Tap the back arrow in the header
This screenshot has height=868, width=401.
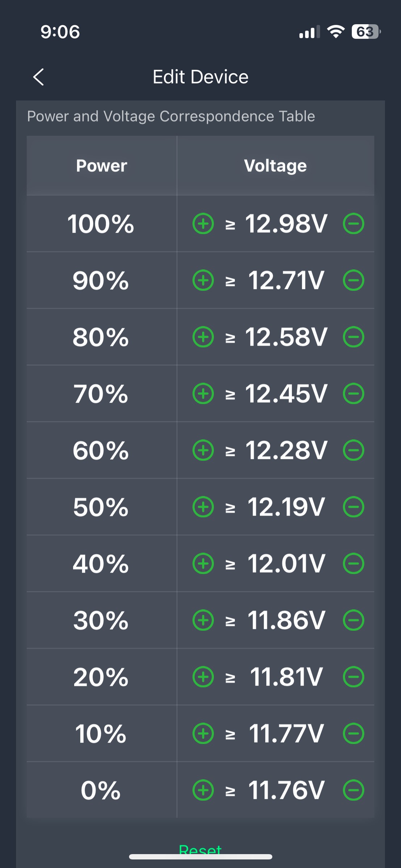38,77
